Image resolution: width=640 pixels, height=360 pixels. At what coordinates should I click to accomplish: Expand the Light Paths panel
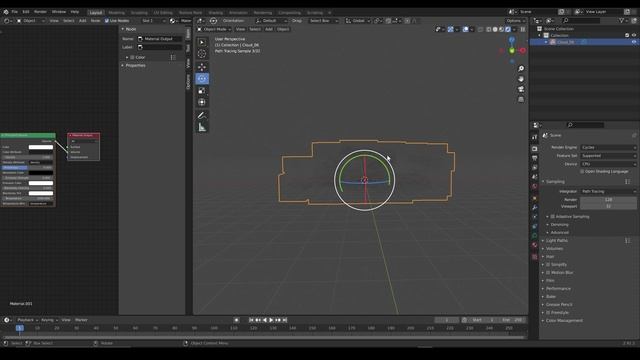pos(557,240)
